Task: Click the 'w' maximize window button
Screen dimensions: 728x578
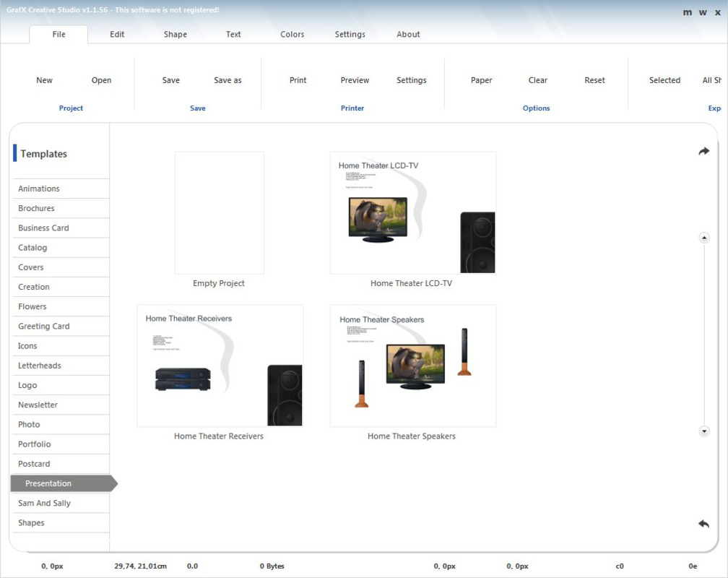Action: pyautogui.click(x=703, y=12)
